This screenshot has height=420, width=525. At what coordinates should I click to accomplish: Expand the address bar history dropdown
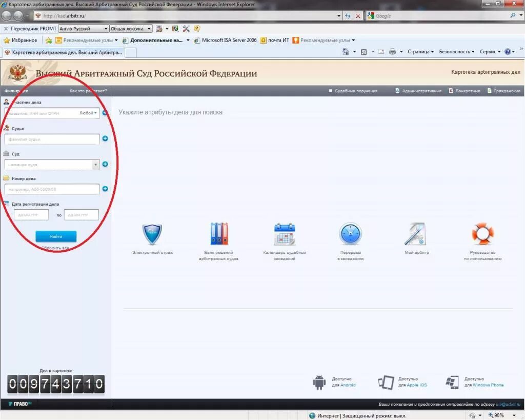point(339,16)
